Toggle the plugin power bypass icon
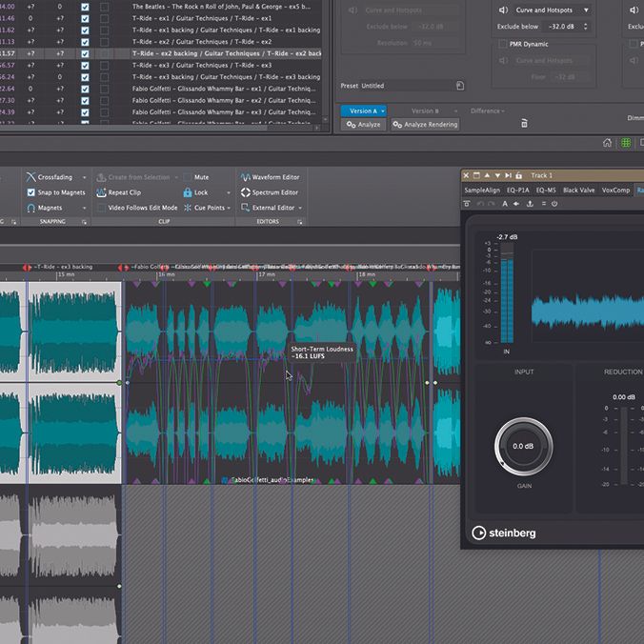 click(554, 204)
